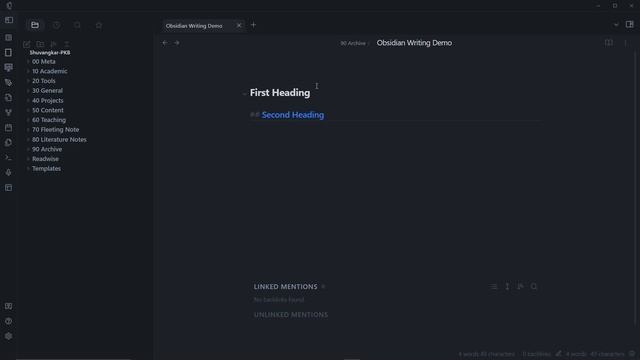Expand the 50 Content folder
Viewport: 640px width, 360px height.
point(48,110)
